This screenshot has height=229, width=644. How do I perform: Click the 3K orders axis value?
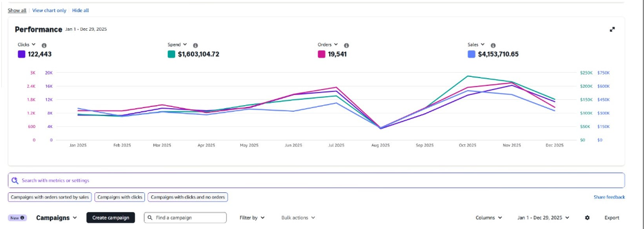pos(33,73)
